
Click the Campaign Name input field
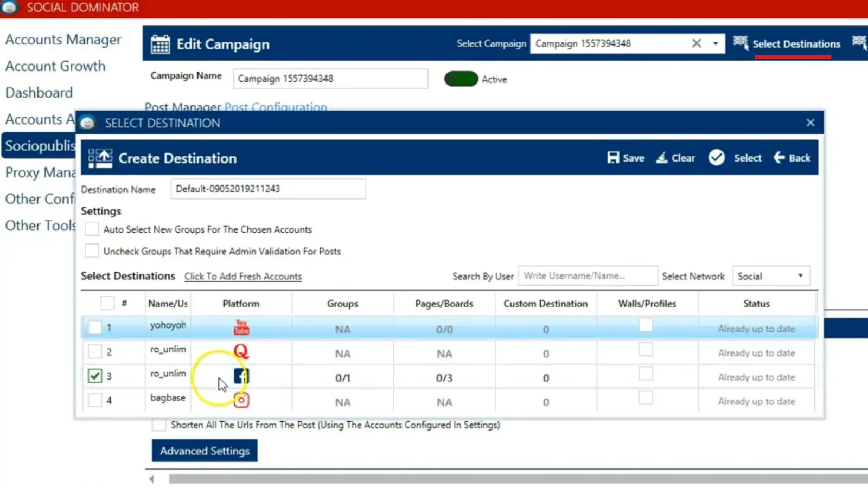(330, 79)
